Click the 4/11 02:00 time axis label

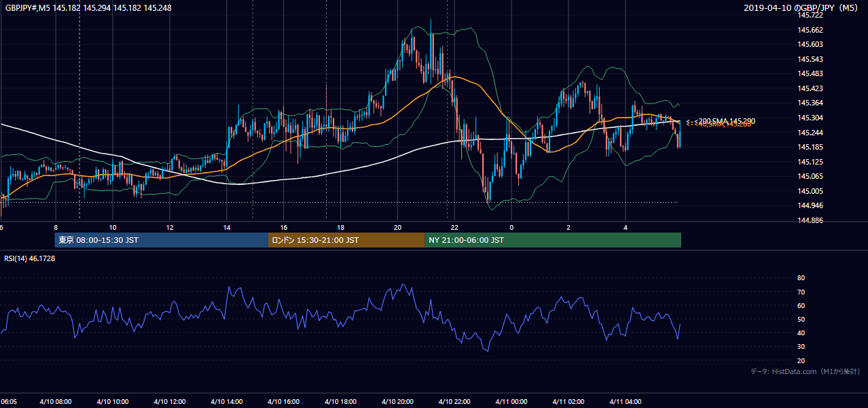pyautogui.click(x=568, y=401)
